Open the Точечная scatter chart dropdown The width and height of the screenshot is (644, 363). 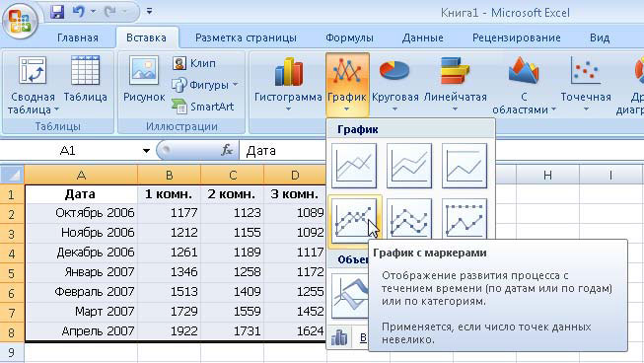[586, 84]
